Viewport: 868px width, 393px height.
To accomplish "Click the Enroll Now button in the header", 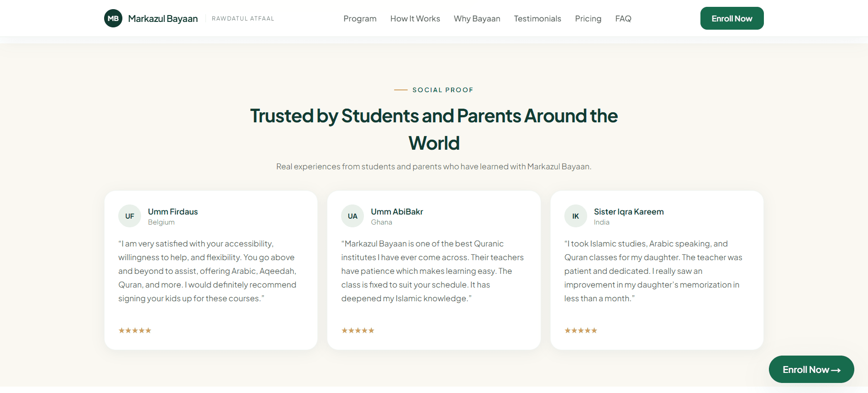I will pyautogui.click(x=732, y=18).
